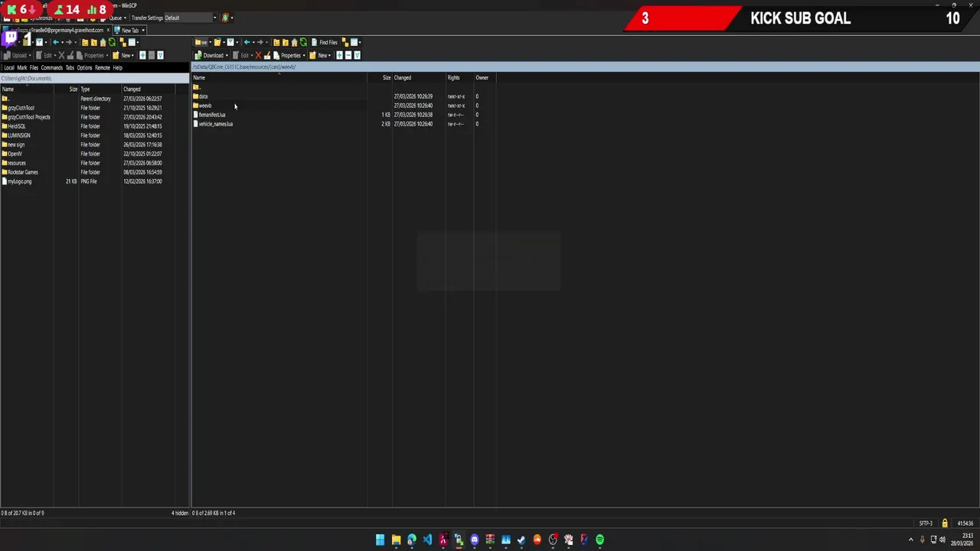Go to remote home directory icon

point(294,42)
